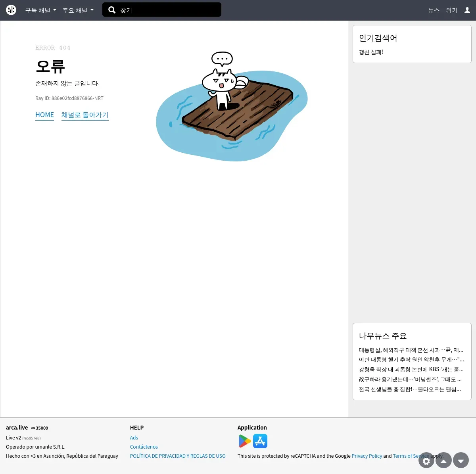Click the cat on raft illustration

tap(232, 106)
